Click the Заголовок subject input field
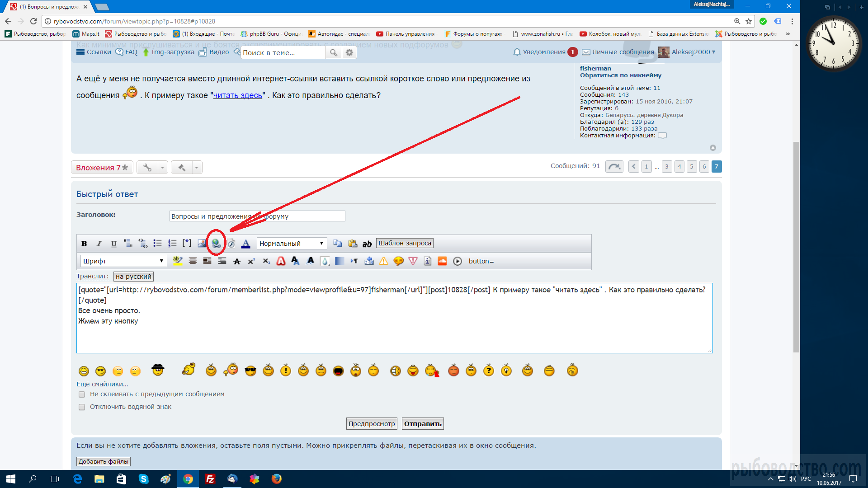The image size is (868, 488). click(x=257, y=216)
